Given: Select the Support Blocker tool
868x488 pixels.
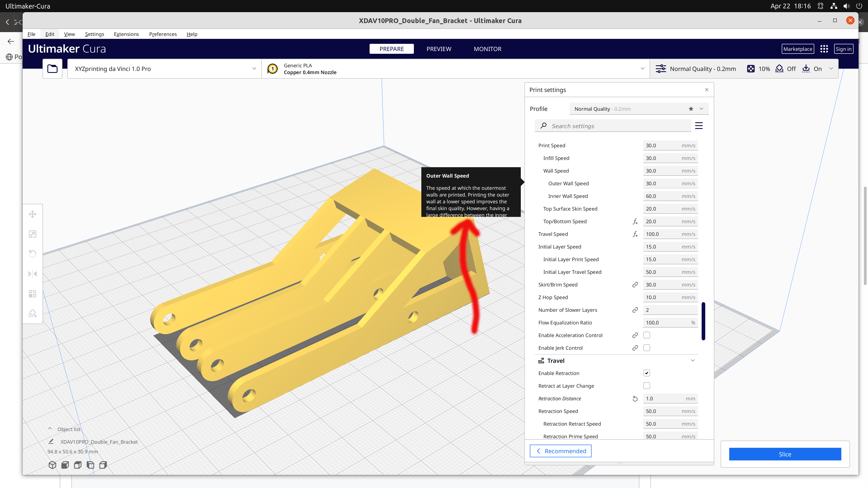Looking at the screenshot, I should click(x=32, y=313).
